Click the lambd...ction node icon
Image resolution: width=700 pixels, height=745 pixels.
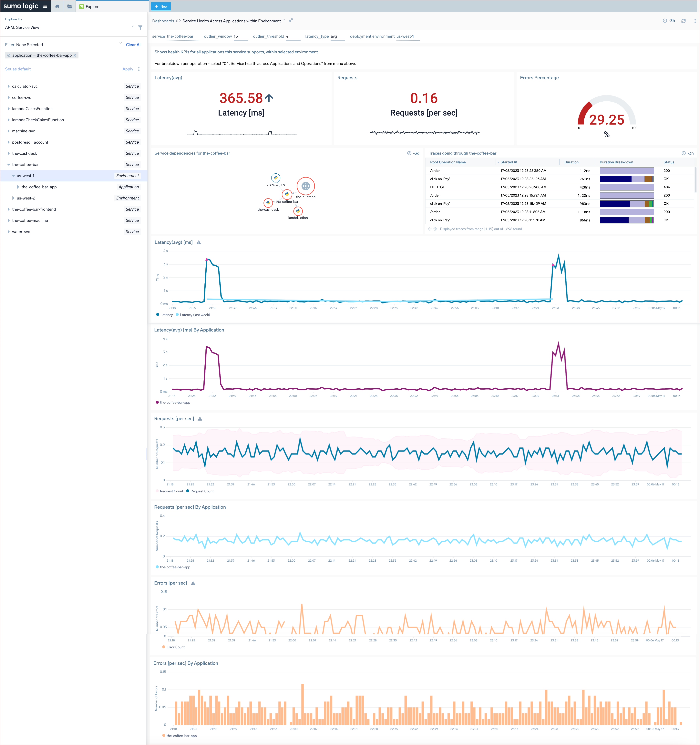click(x=298, y=211)
